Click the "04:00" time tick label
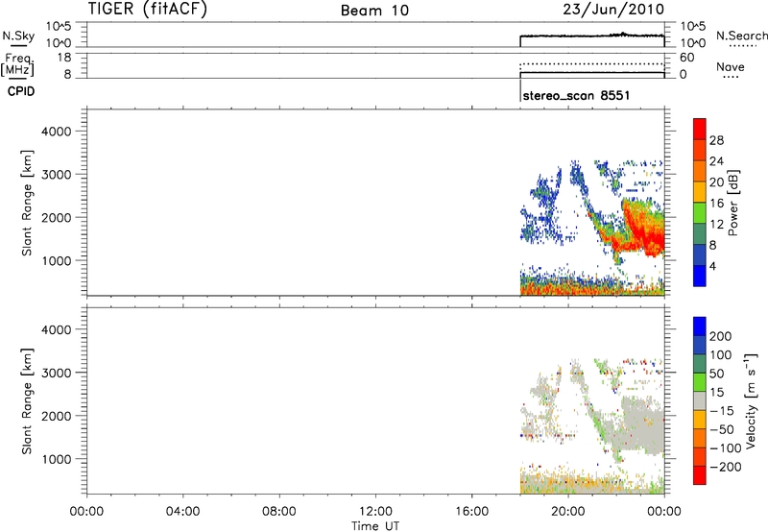The width and height of the screenshot is (768, 532). (x=182, y=512)
